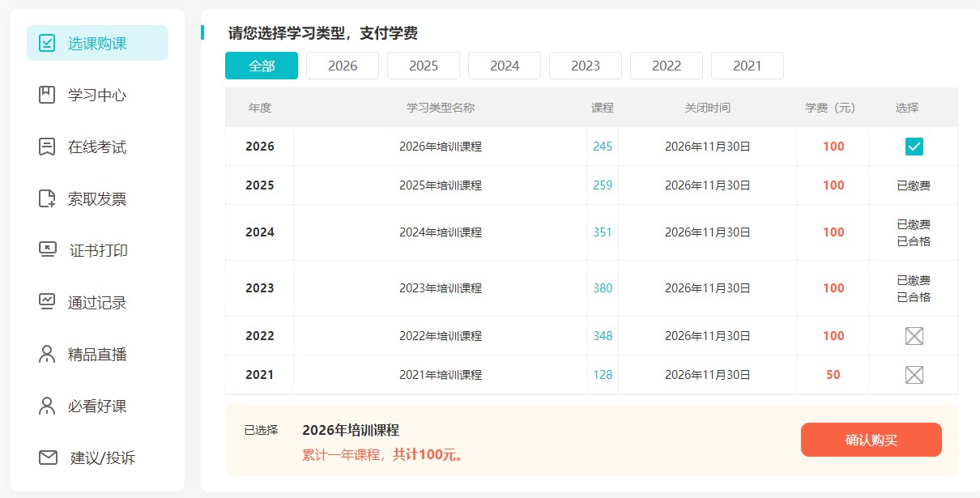Filter courses by 2023 tab

tap(586, 66)
